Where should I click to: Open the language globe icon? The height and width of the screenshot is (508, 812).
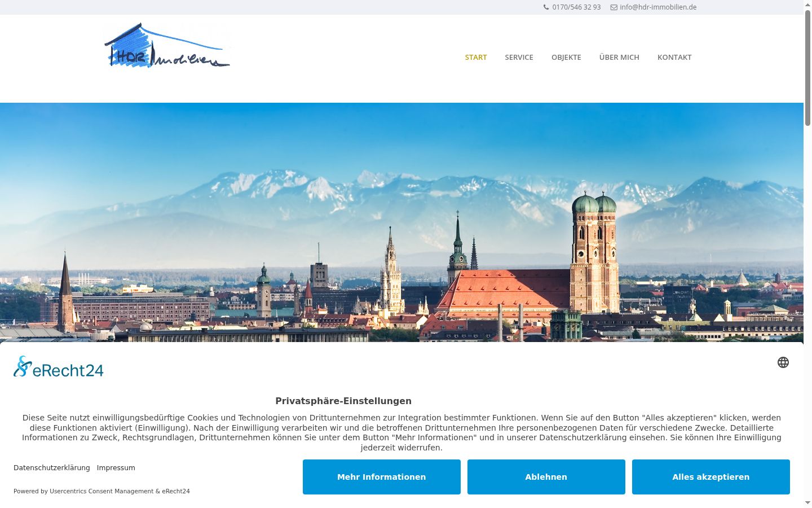(783, 362)
